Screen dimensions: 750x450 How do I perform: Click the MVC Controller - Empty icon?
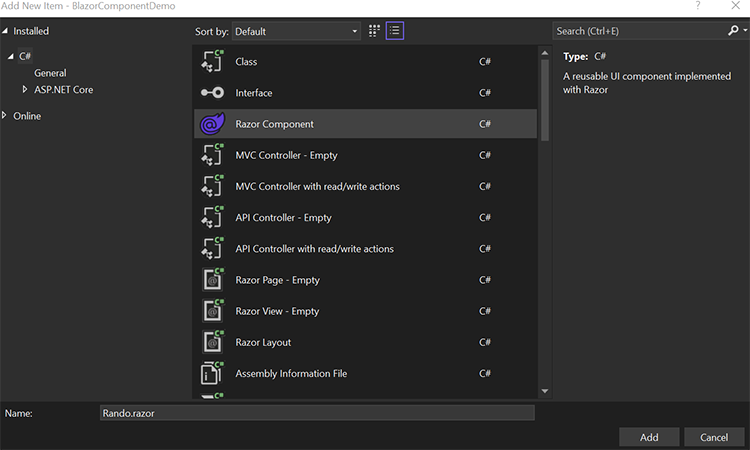coord(212,154)
